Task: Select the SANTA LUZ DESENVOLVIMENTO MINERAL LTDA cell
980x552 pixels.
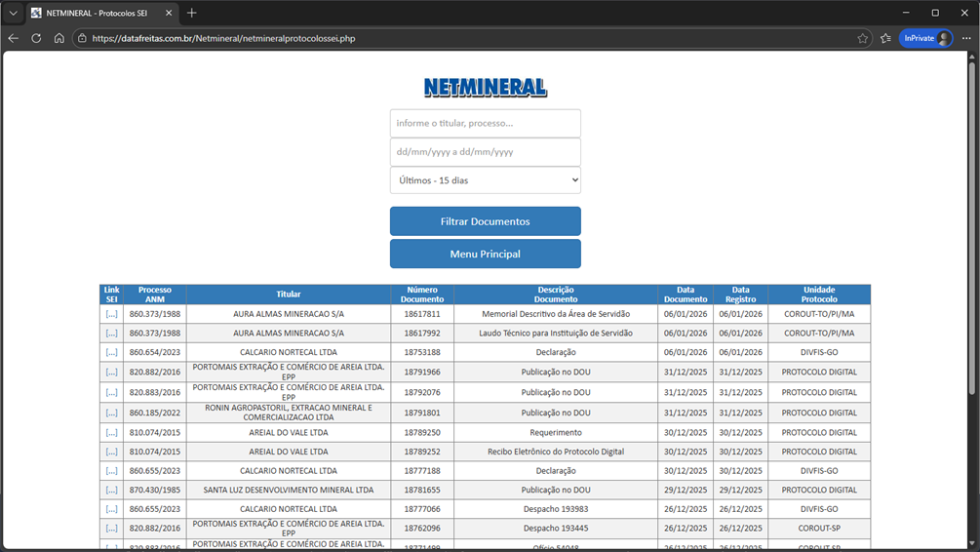Action: click(288, 491)
